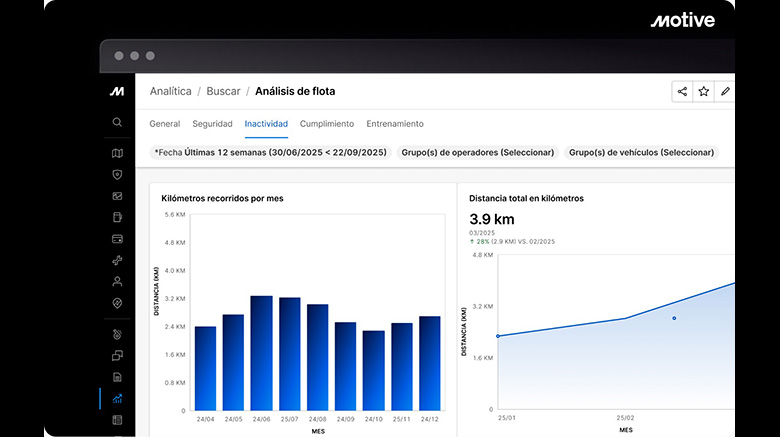Click the 25/01 data point on line chart
The width and height of the screenshot is (780, 437).
point(498,336)
